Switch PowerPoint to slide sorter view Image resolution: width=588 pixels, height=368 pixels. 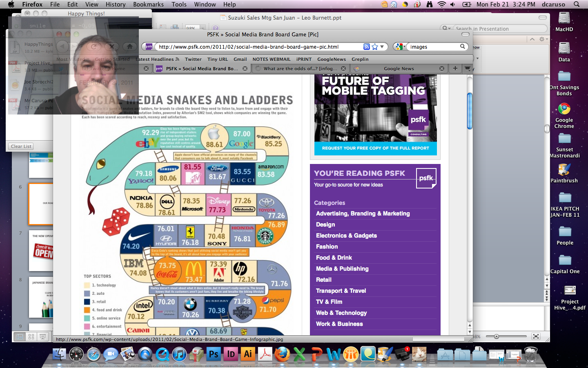point(31,337)
